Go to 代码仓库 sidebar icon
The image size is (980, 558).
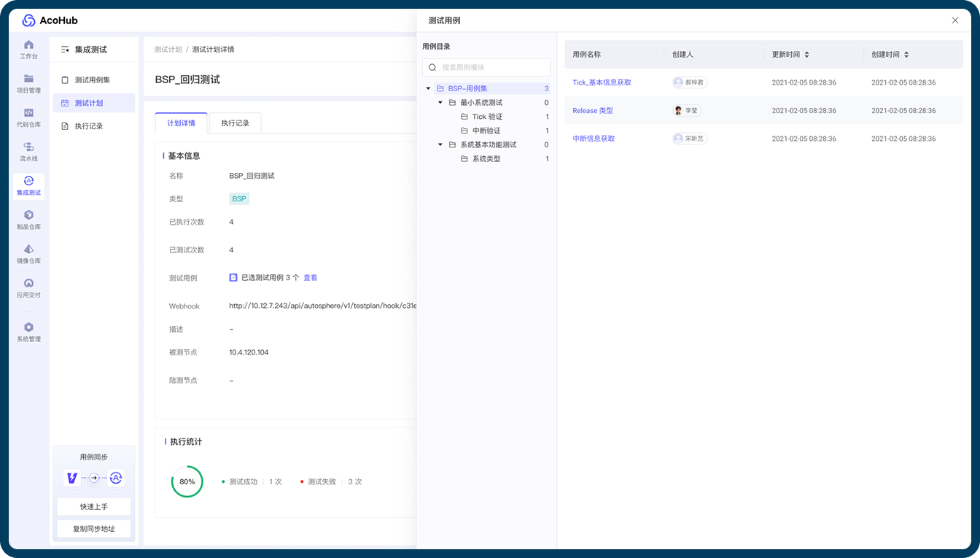[x=28, y=112]
